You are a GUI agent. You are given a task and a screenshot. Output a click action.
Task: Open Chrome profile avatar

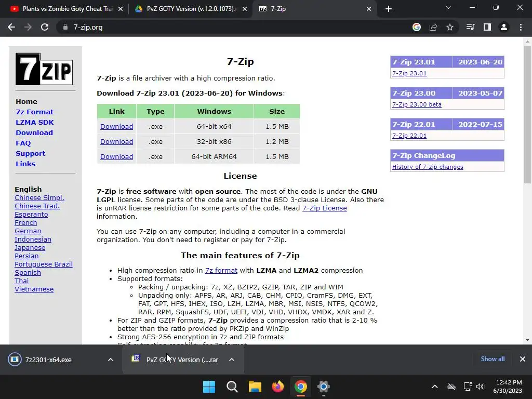click(504, 27)
